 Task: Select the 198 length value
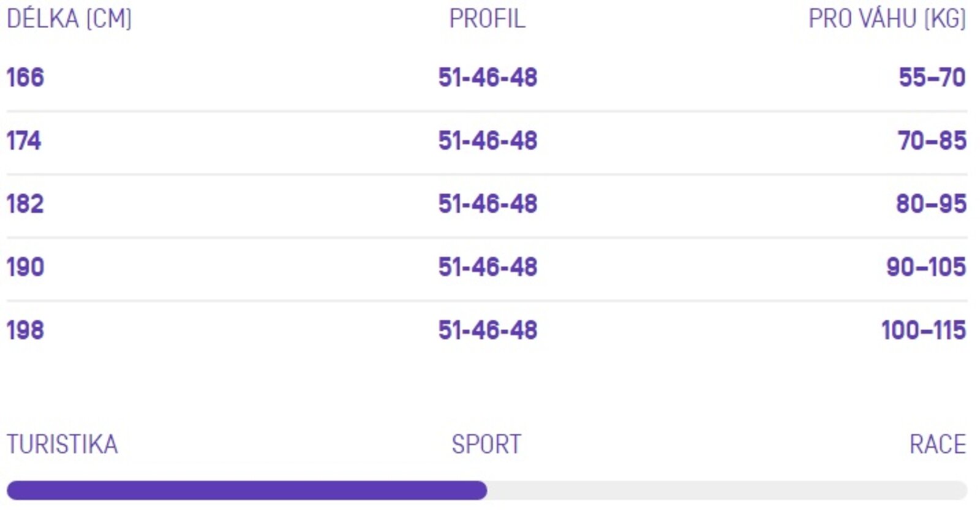(25, 330)
